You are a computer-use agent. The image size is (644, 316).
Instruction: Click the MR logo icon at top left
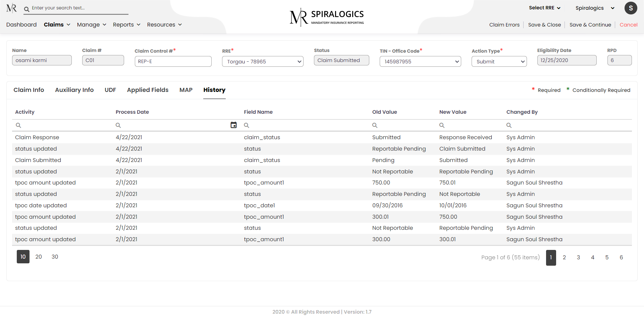click(x=11, y=8)
